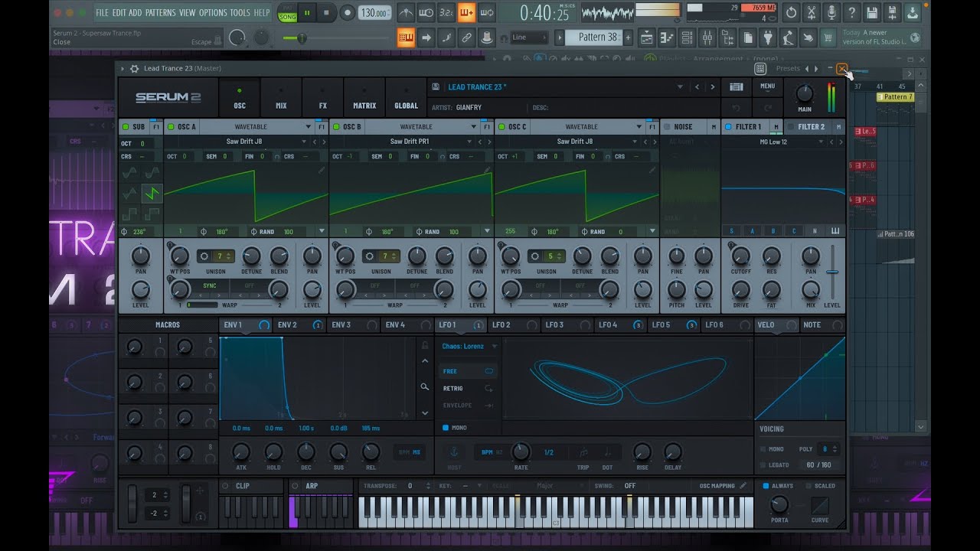Open the Serum preset browser list icon
Image resolution: width=980 pixels, height=551 pixels.
tap(736, 87)
